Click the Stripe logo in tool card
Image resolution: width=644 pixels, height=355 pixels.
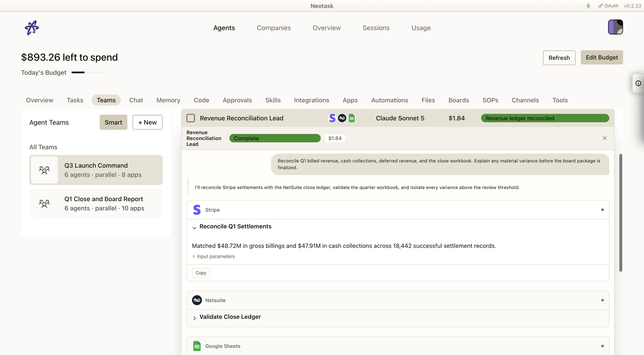197,210
